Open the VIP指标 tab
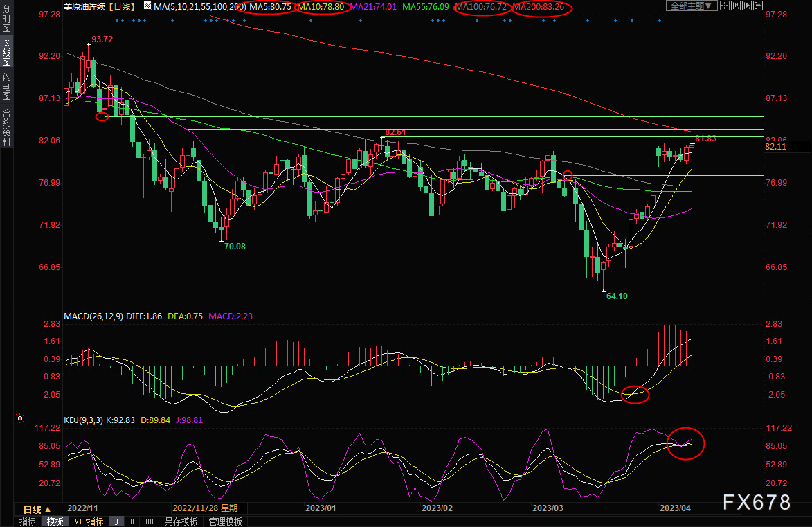 pos(89,521)
